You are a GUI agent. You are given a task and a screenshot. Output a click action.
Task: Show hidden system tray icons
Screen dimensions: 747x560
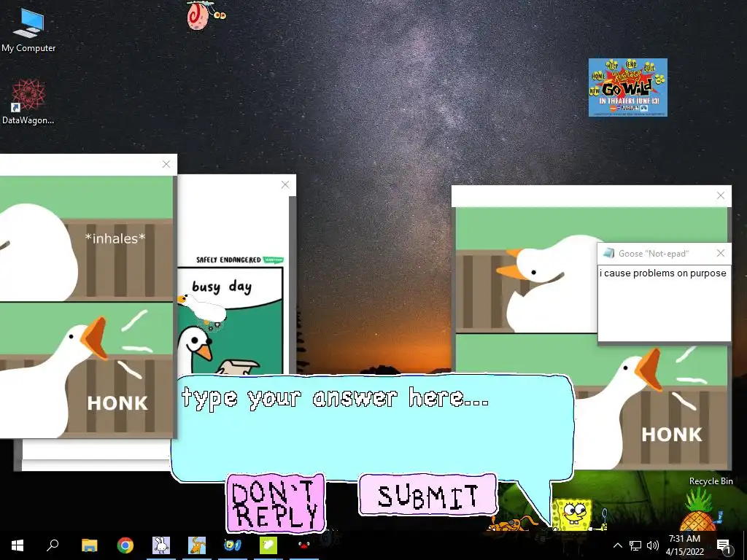pyautogui.click(x=617, y=545)
